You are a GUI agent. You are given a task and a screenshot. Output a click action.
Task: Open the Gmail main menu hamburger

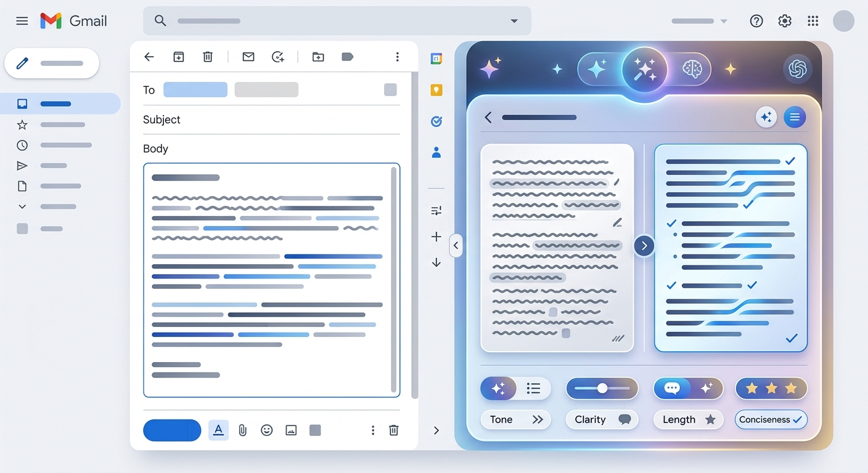[x=22, y=21]
